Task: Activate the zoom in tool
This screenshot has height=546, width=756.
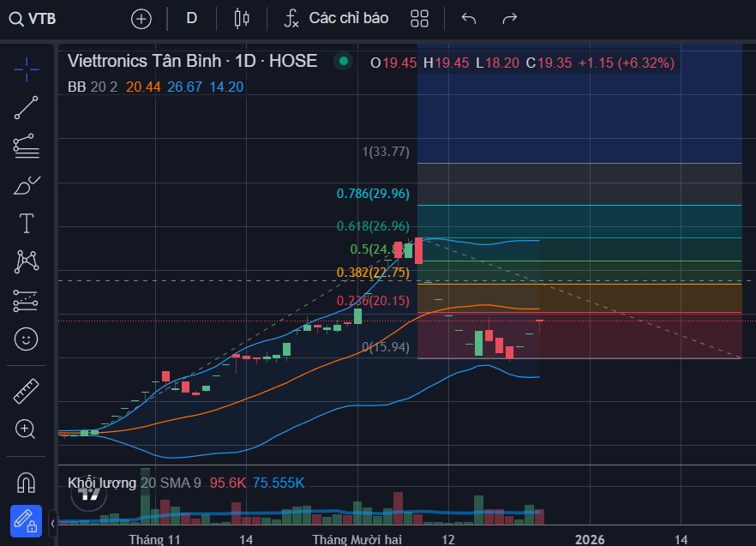Action: point(25,429)
